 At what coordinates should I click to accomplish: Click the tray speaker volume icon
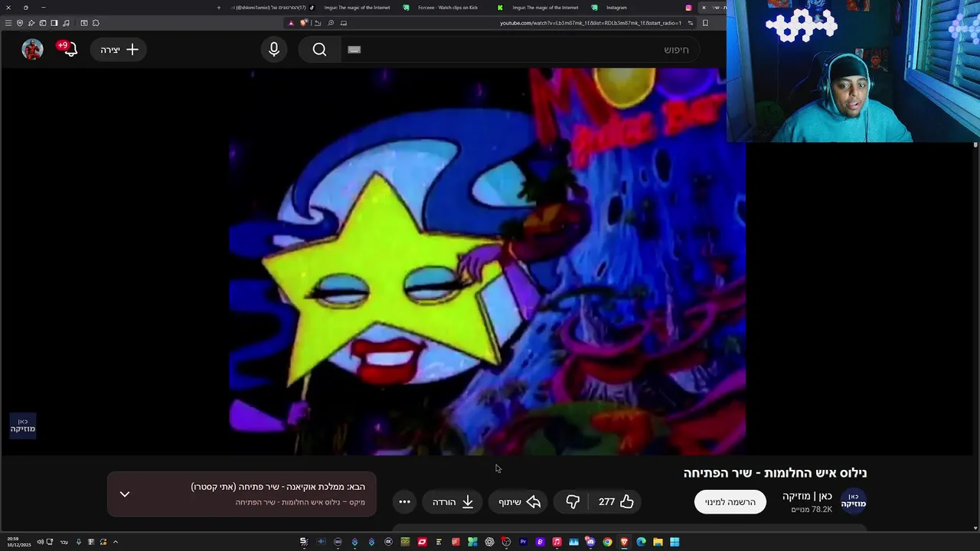point(40,542)
